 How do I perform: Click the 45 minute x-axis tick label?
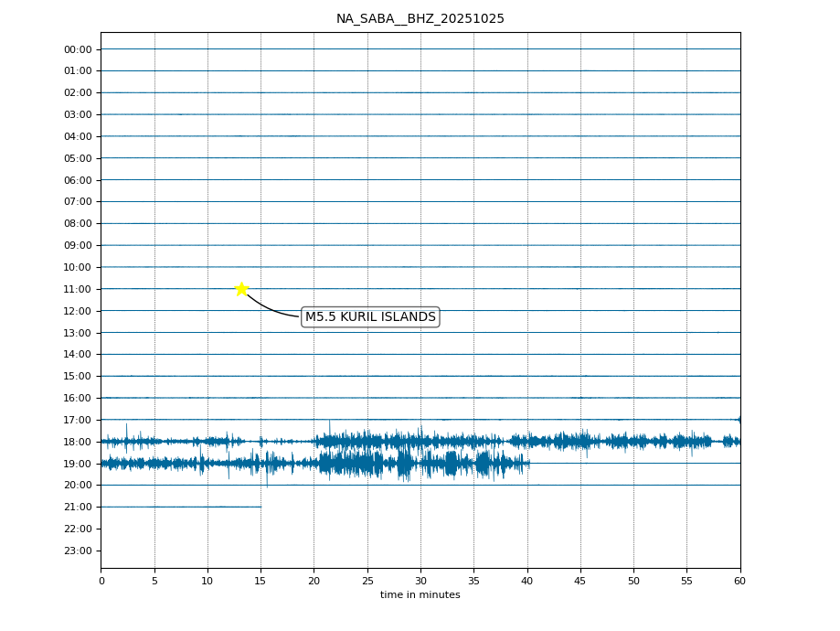click(580, 581)
